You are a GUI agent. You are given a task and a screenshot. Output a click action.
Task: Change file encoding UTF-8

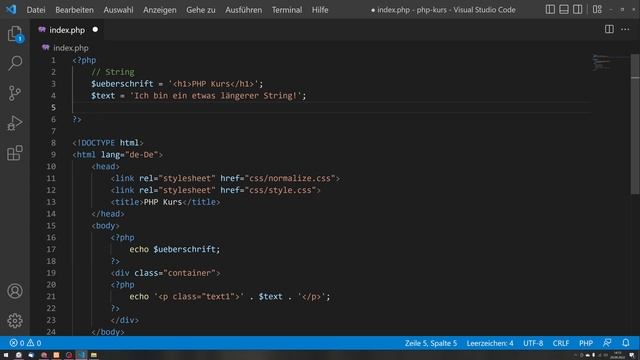pyautogui.click(x=533, y=343)
